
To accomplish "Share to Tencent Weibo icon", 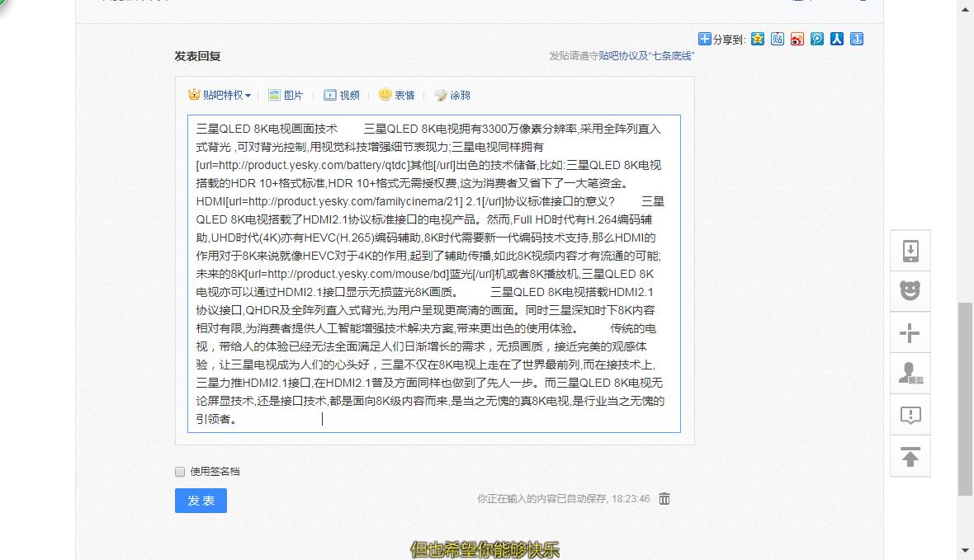I will click(x=817, y=39).
